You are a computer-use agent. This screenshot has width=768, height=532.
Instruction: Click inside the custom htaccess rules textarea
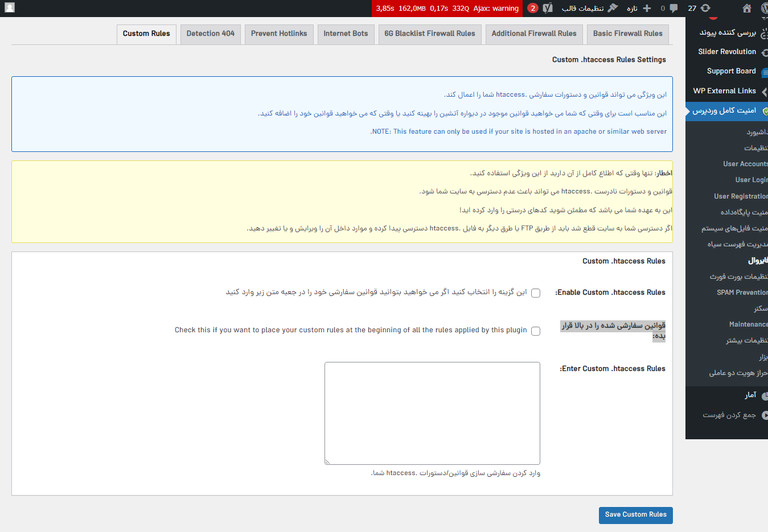tap(433, 413)
